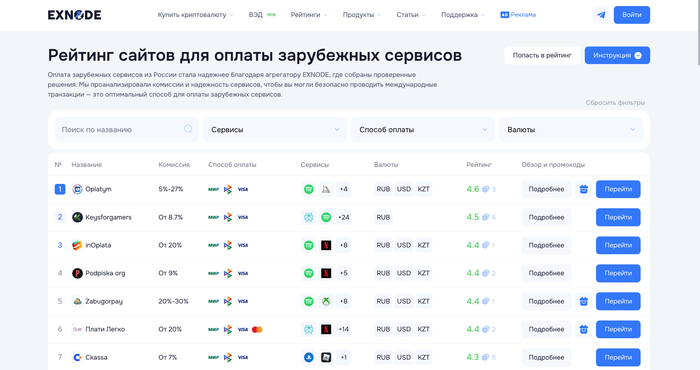The width and height of the screenshot is (700, 370).
Task: Show +14 more services for Плати Легко
Action: [x=343, y=329]
